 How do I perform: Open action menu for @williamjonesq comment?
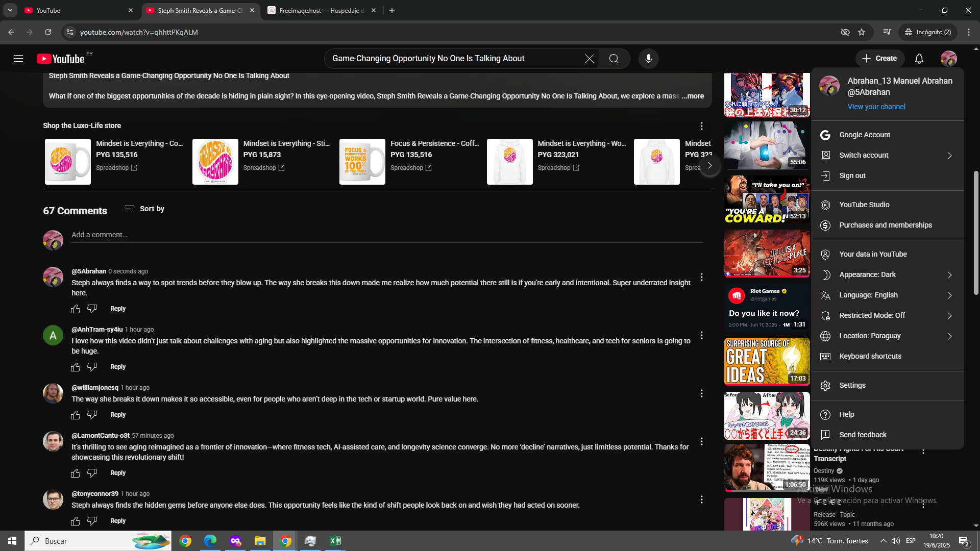pos(702,393)
